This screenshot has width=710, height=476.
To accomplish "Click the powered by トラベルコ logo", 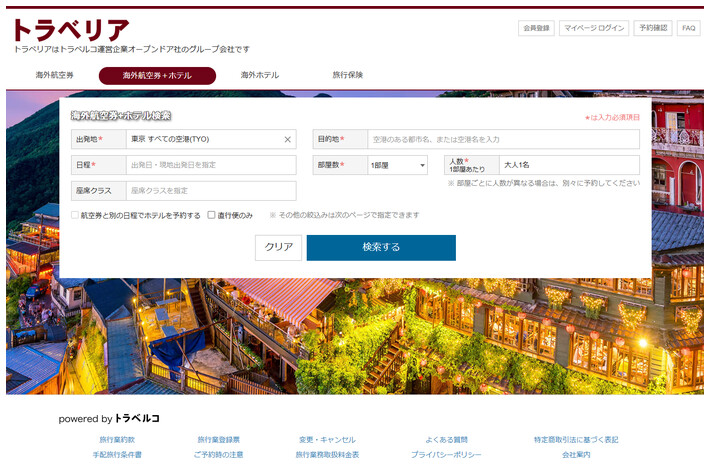I will (x=109, y=418).
